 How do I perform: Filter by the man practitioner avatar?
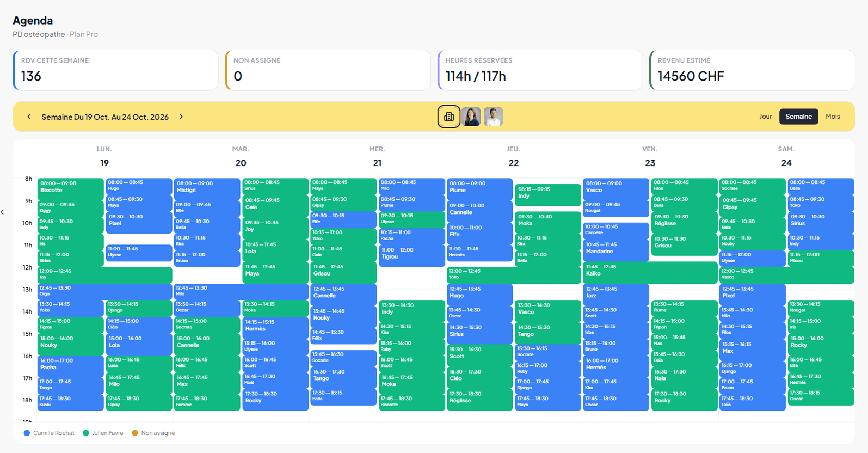(493, 117)
